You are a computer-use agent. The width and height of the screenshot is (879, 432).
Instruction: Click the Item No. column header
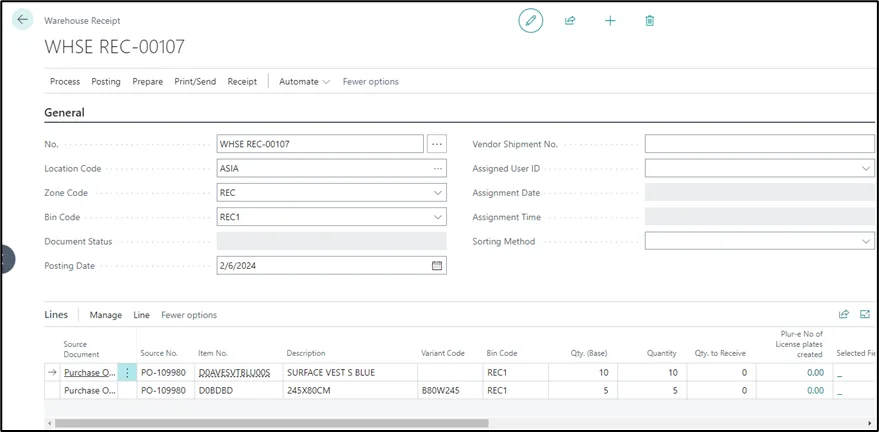pyautogui.click(x=213, y=354)
